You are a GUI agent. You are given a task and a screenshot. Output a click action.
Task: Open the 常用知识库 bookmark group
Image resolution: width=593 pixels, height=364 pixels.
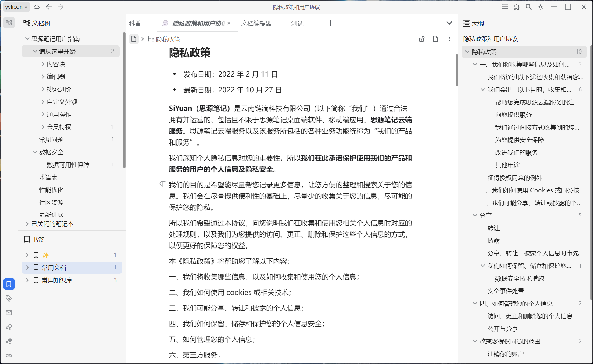(57, 280)
